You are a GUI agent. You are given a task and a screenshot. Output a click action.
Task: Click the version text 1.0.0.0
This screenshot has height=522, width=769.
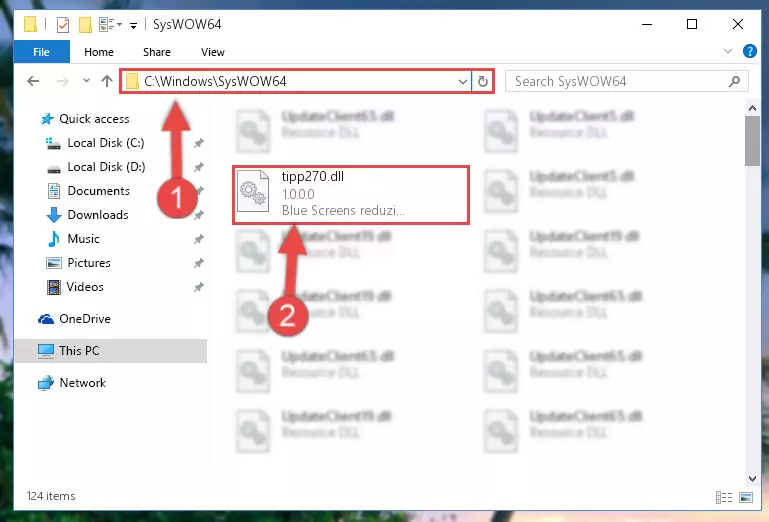point(298,194)
